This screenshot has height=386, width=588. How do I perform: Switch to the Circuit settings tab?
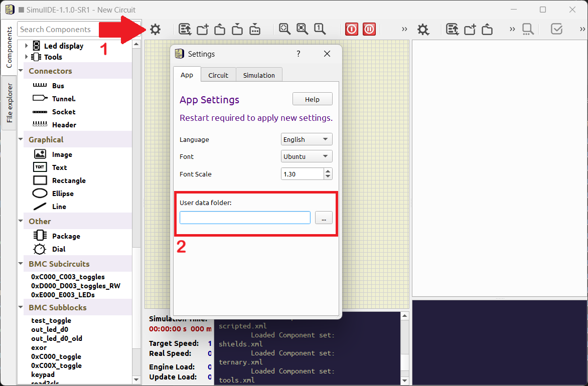pyautogui.click(x=218, y=75)
